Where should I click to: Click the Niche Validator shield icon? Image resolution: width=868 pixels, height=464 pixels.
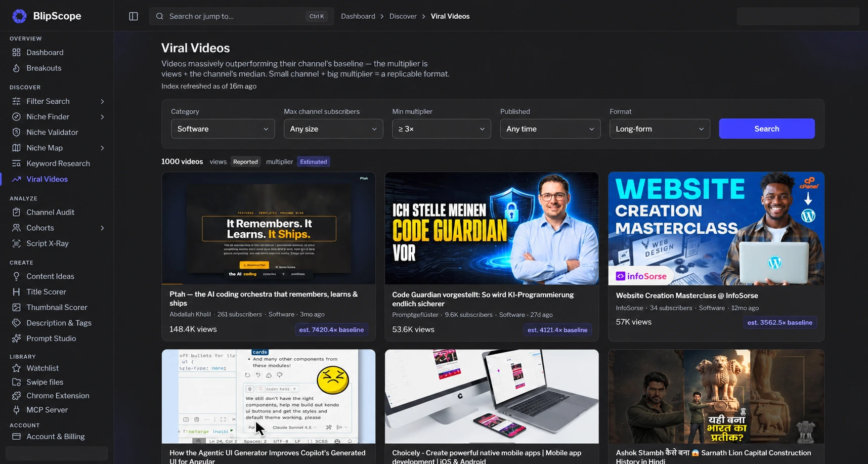click(x=16, y=132)
